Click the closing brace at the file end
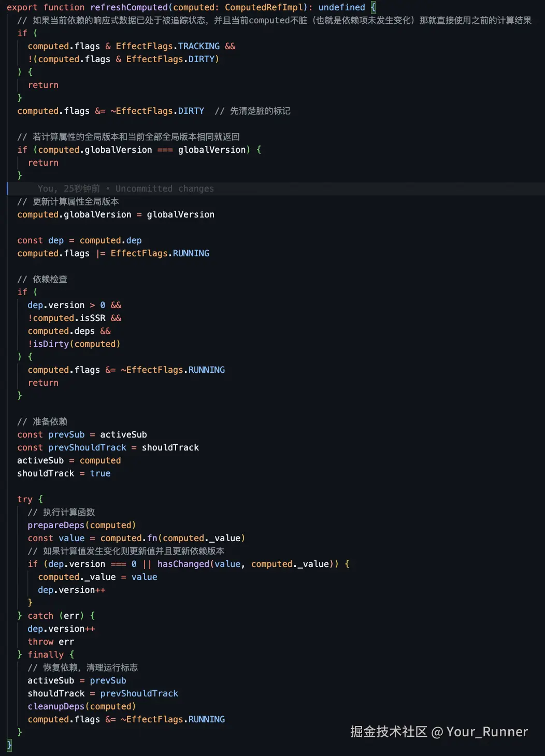The height and width of the screenshot is (756, 545). click(9, 745)
